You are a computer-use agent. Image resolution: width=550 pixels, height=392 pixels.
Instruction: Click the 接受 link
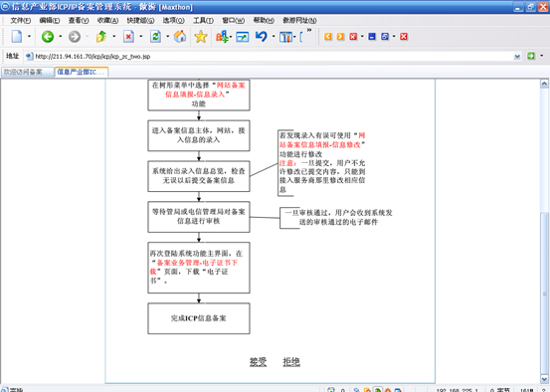(259, 362)
